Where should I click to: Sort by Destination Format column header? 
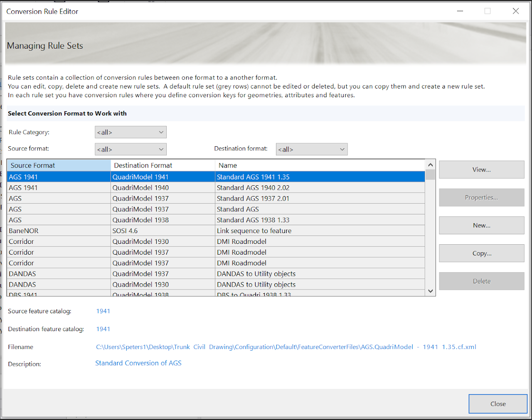[x=163, y=165]
